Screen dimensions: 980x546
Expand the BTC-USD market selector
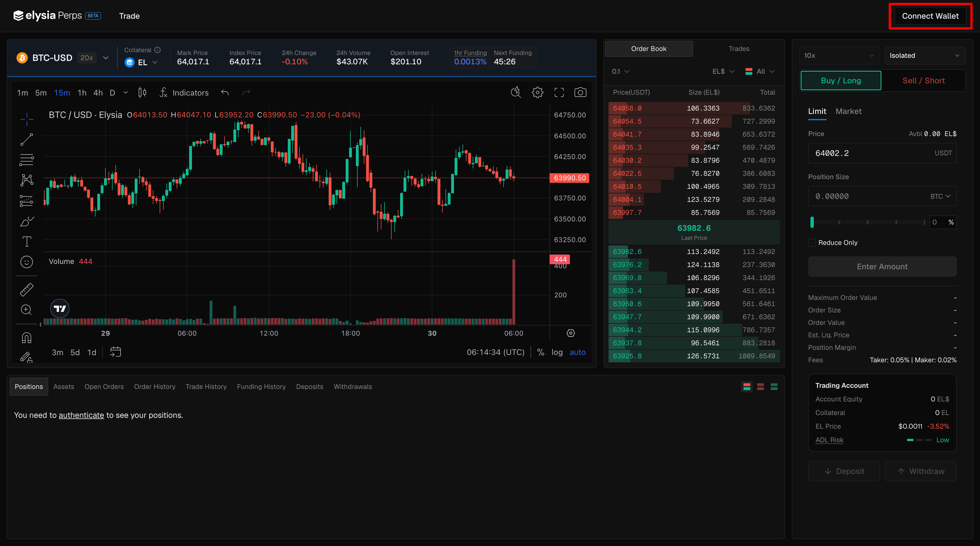63,58
